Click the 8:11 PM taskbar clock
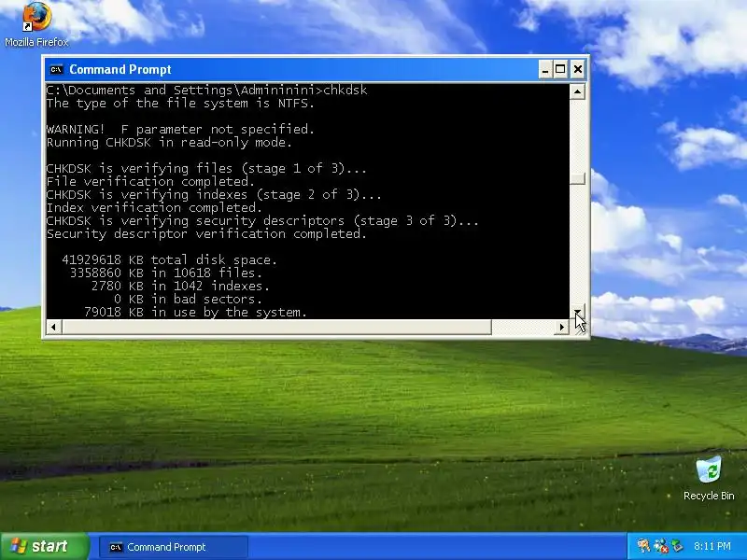Image resolution: width=747 pixels, height=560 pixels. pos(712,546)
